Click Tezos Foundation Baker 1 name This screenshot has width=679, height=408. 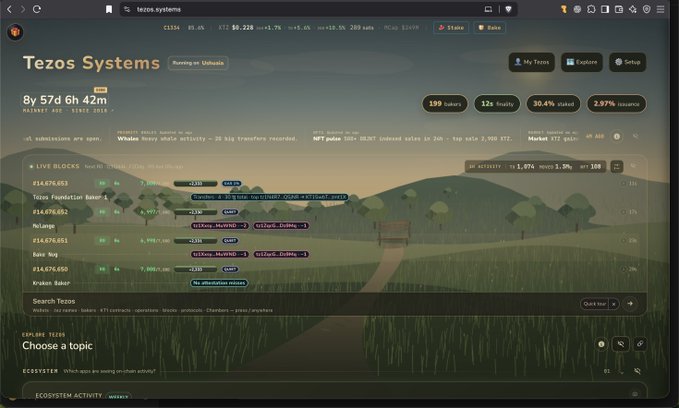(x=70, y=198)
